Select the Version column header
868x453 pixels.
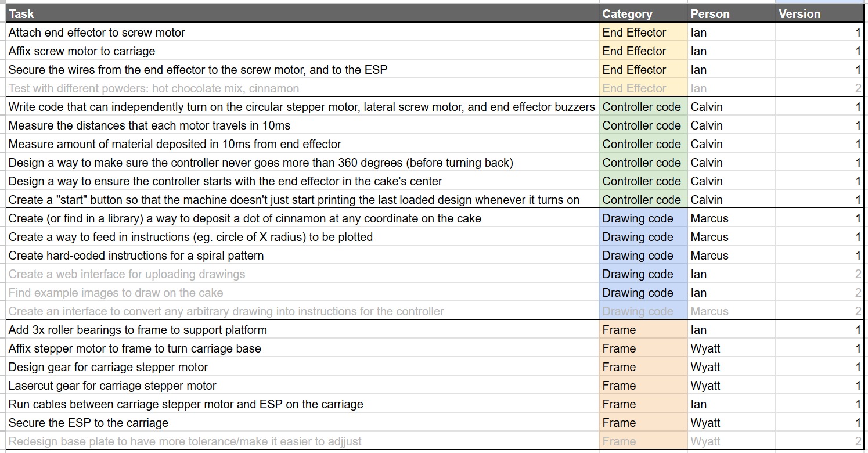pos(819,14)
